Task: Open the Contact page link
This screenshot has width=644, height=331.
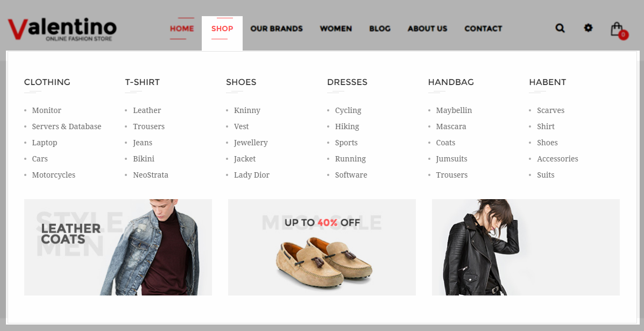Action: (483, 29)
